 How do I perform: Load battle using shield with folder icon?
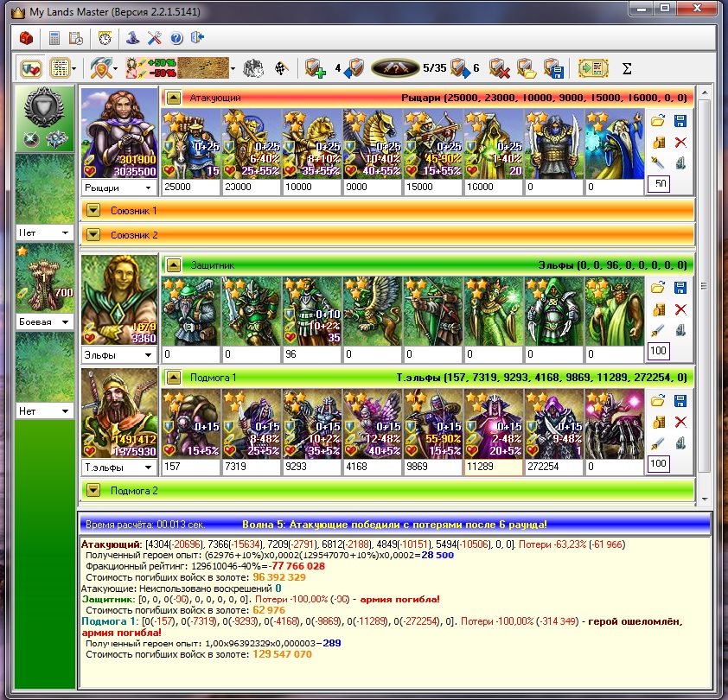point(527,68)
